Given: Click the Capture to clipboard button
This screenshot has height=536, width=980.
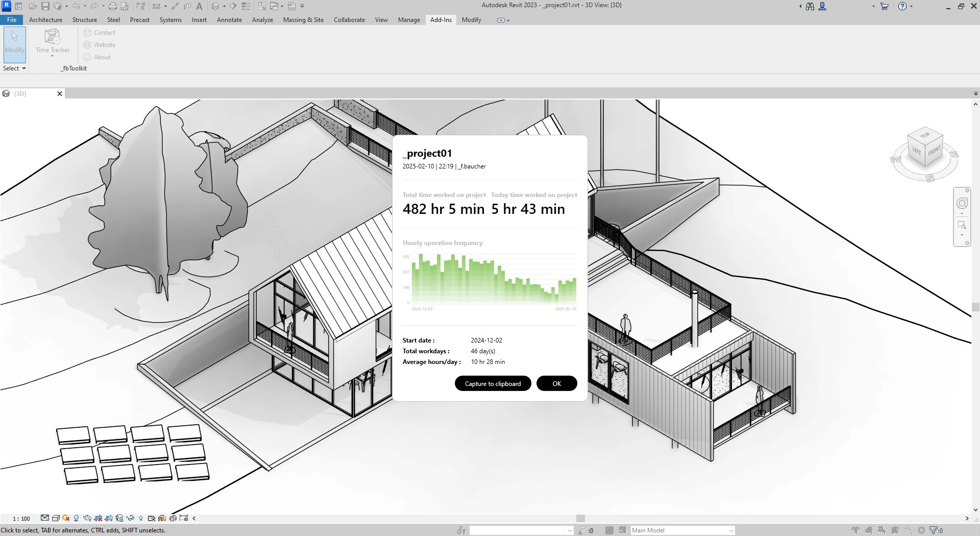Looking at the screenshot, I should [x=493, y=383].
